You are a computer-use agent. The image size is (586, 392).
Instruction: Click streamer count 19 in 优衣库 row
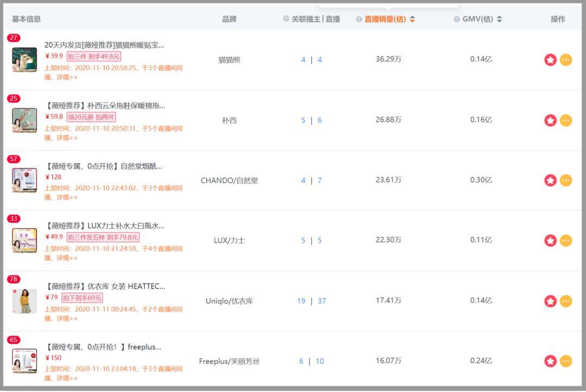301,301
